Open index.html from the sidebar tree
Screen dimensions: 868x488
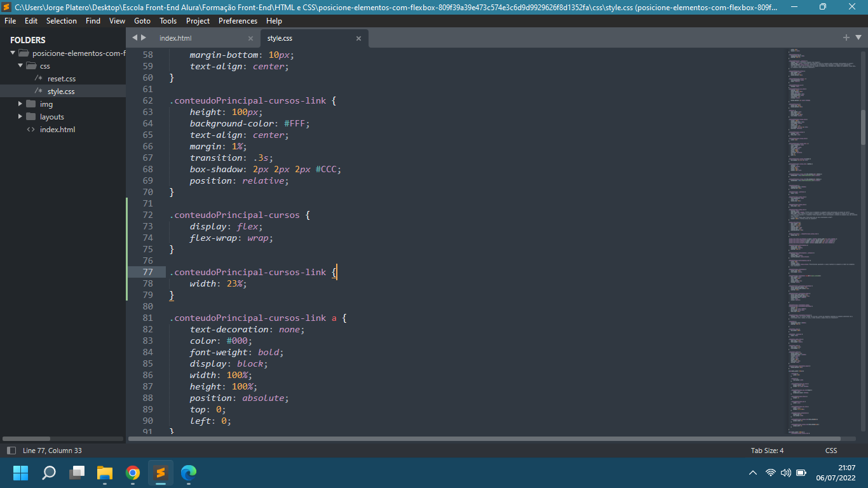coord(57,130)
